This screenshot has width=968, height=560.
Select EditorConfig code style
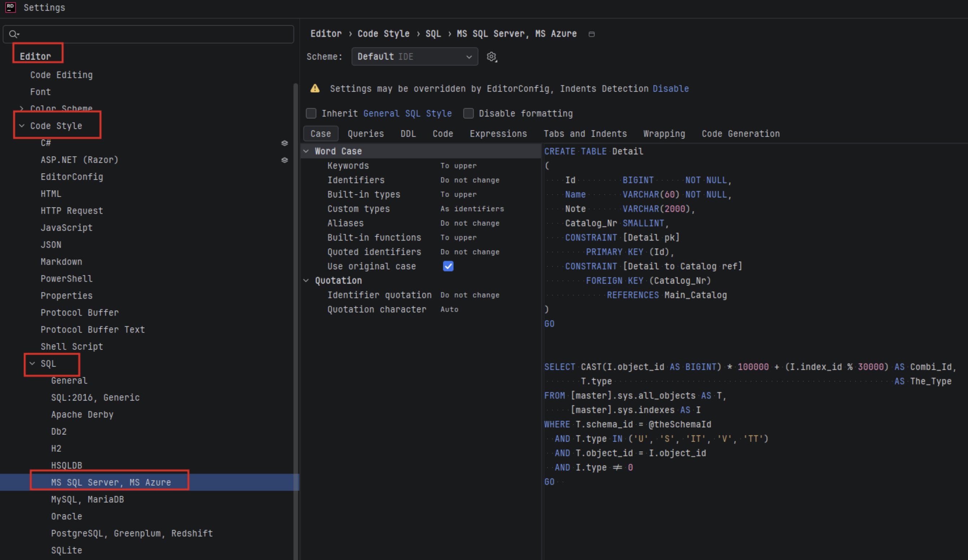[72, 177]
